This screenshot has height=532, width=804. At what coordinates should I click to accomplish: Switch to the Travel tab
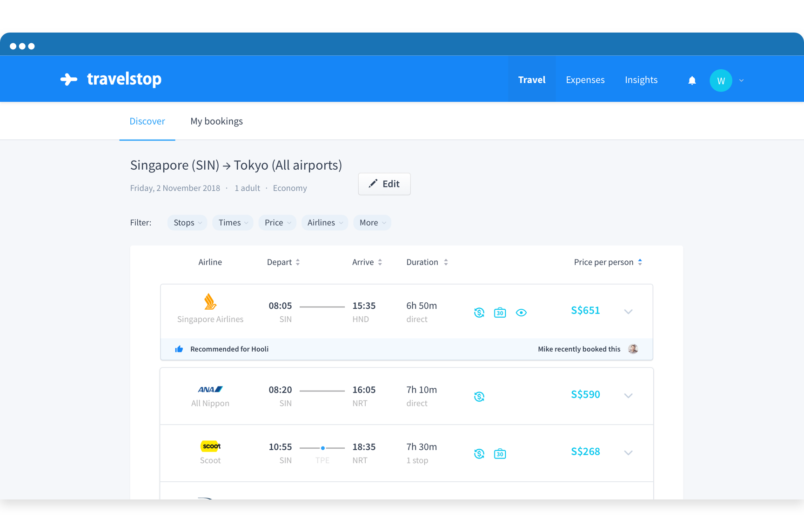(532, 80)
